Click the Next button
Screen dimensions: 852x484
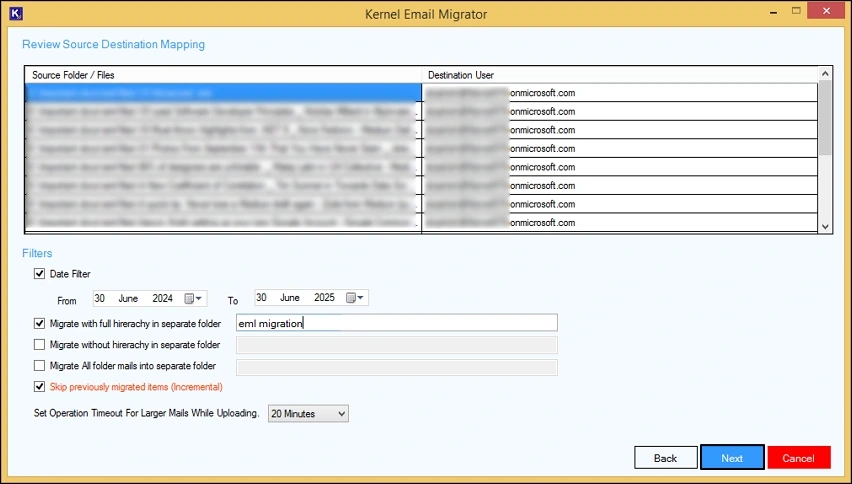(732, 458)
